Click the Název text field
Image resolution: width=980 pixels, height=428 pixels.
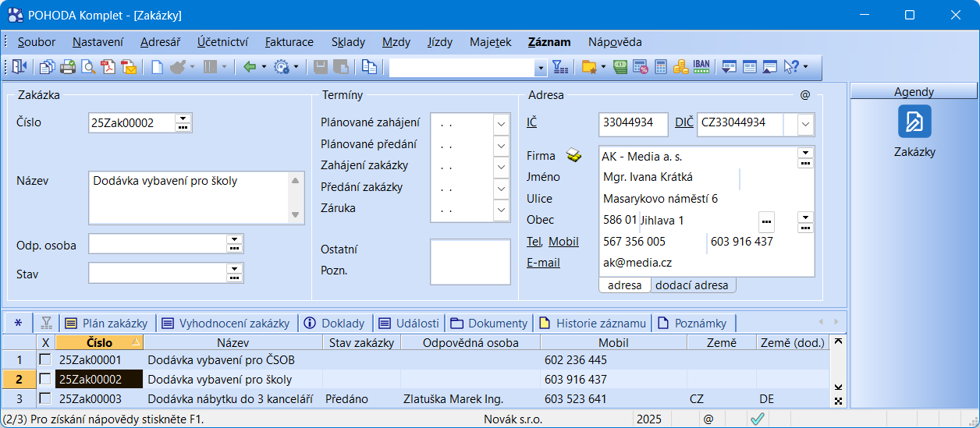coord(189,198)
